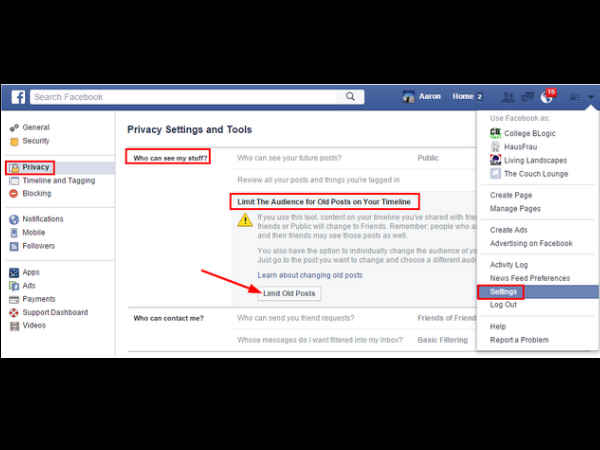This screenshot has height=450, width=600.
Task: Click Review all your posts row
Action: pyautogui.click(x=354, y=180)
